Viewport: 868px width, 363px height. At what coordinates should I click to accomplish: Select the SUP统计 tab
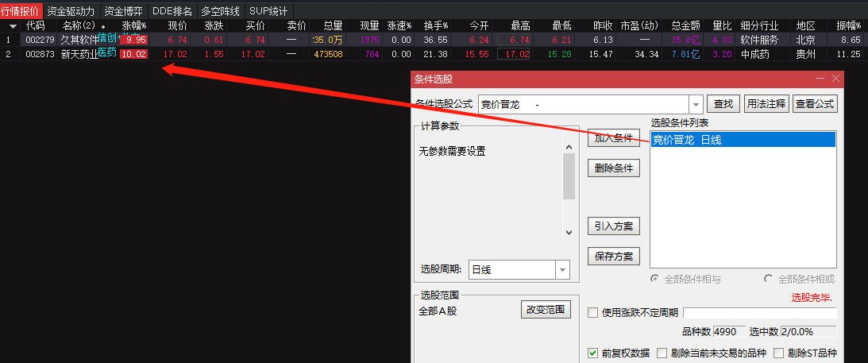coord(268,10)
